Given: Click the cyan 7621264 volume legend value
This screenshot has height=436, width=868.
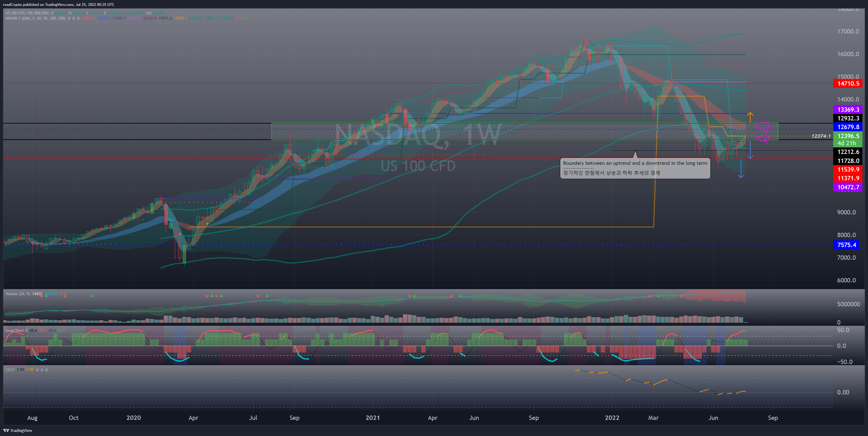Looking at the screenshot, I should pos(51,294).
